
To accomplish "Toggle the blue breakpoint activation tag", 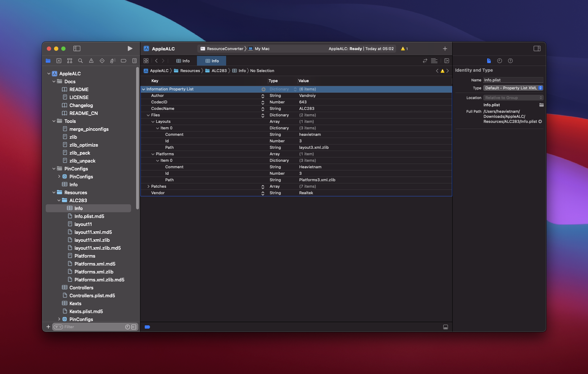I will pyautogui.click(x=147, y=327).
